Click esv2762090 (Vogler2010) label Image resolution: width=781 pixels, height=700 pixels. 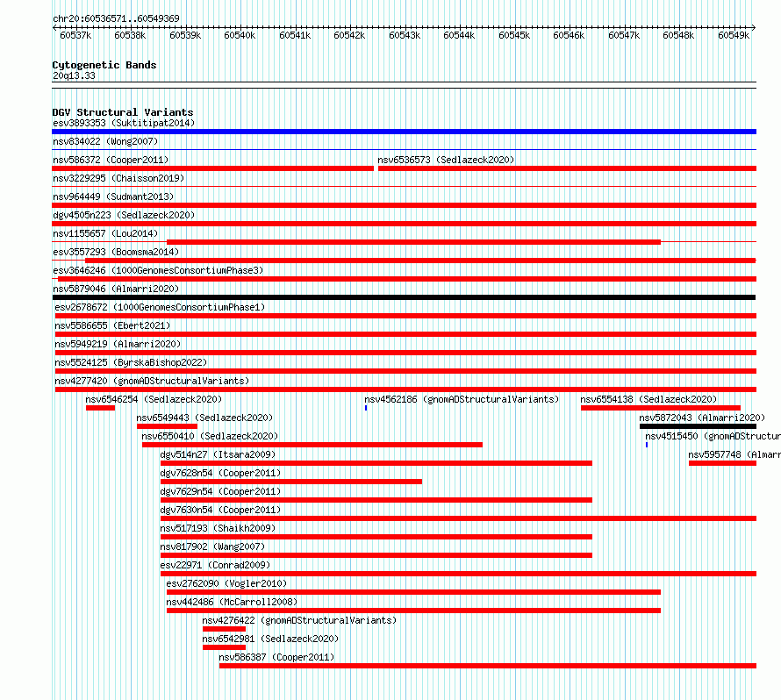tap(226, 583)
